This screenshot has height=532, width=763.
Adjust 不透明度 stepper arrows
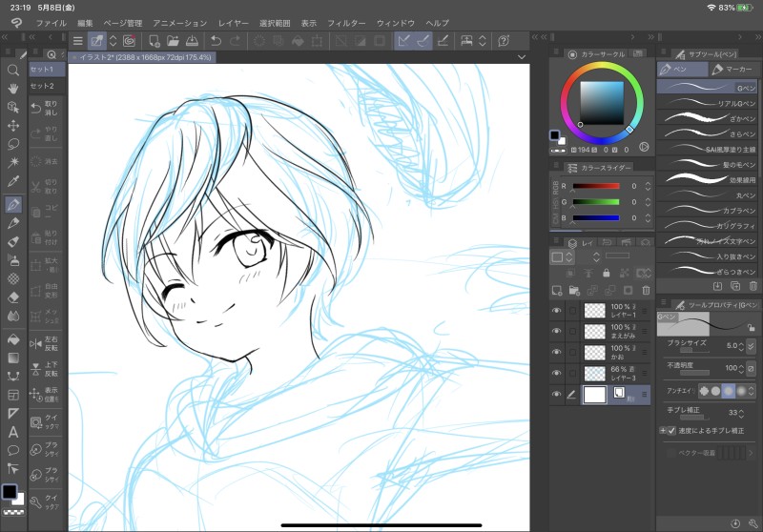[x=741, y=369]
